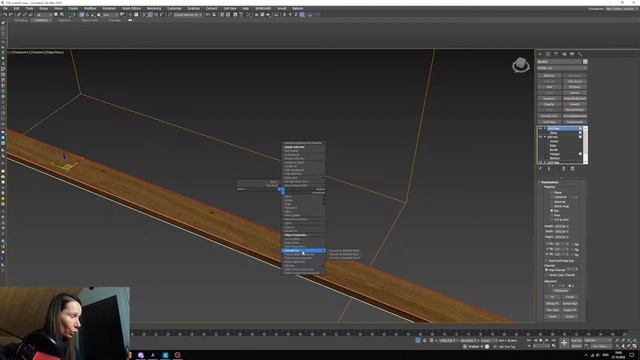Click the Normal Align button

(x=570, y=303)
